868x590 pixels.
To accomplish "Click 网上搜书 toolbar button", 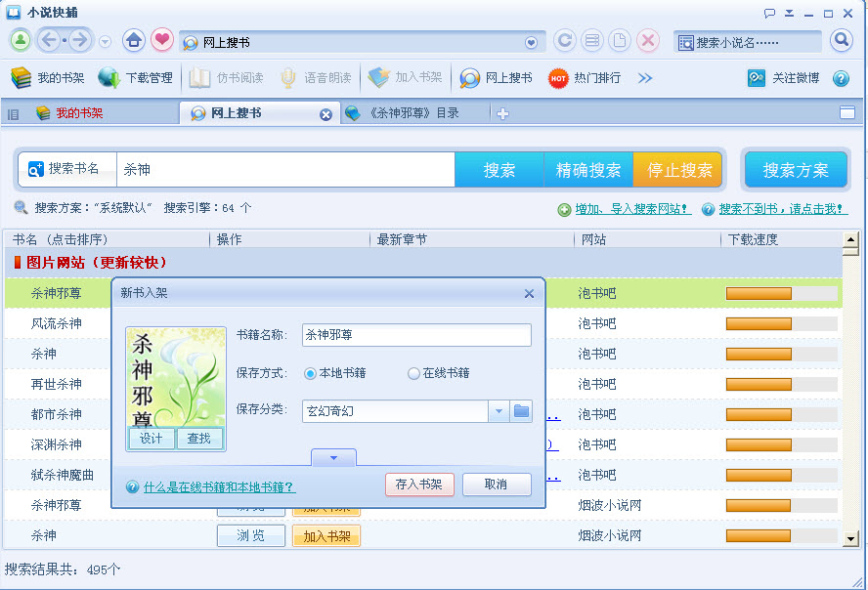I will pyautogui.click(x=496, y=78).
